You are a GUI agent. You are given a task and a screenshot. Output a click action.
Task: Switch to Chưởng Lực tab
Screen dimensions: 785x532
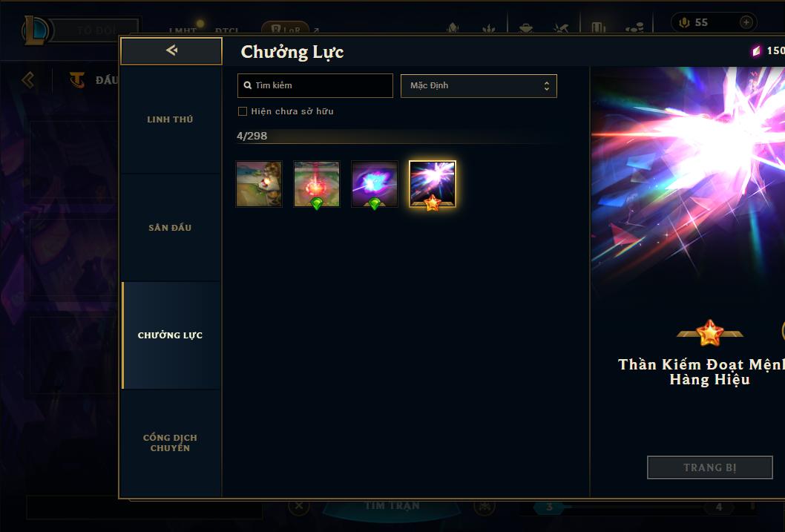click(170, 335)
